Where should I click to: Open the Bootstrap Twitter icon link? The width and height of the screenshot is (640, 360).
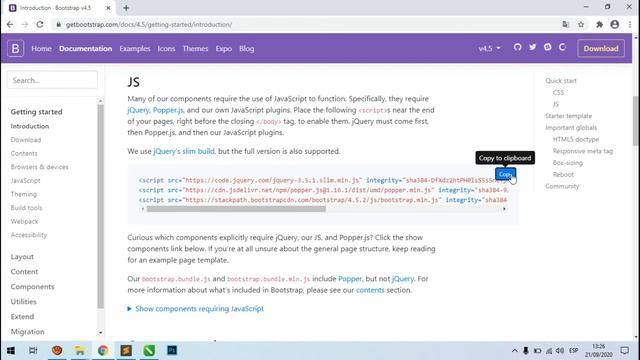532,47
